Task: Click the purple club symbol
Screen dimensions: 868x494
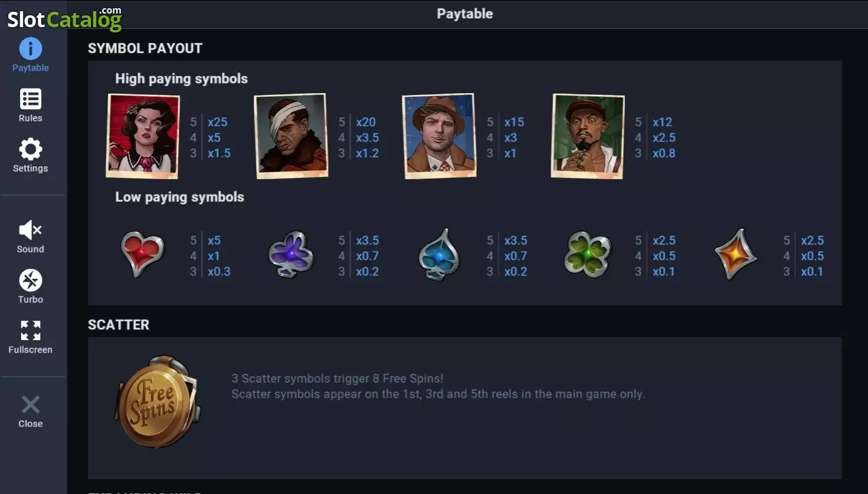Action: pyautogui.click(x=290, y=255)
